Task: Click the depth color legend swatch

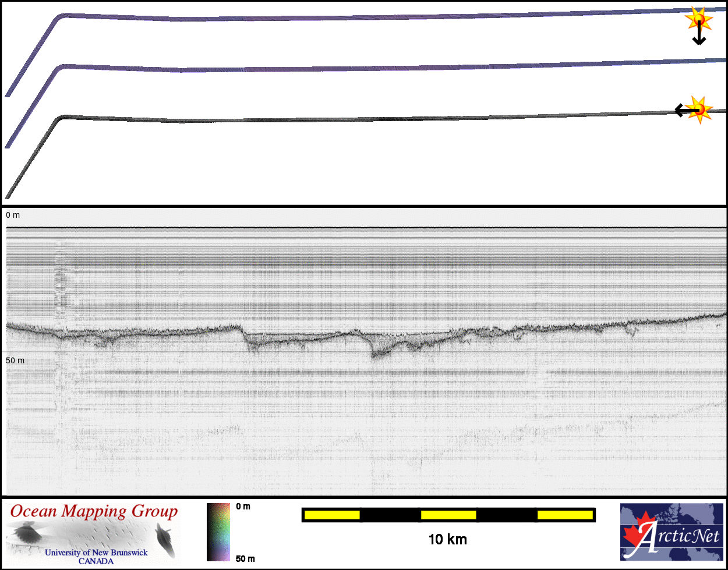Action: (218, 532)
